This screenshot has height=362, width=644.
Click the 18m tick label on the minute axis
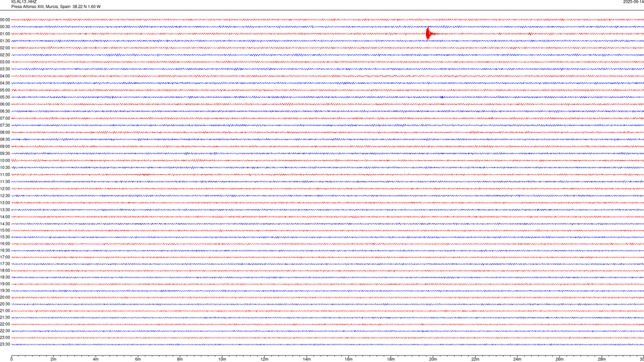pyautogui.click(x=390, y=359)
